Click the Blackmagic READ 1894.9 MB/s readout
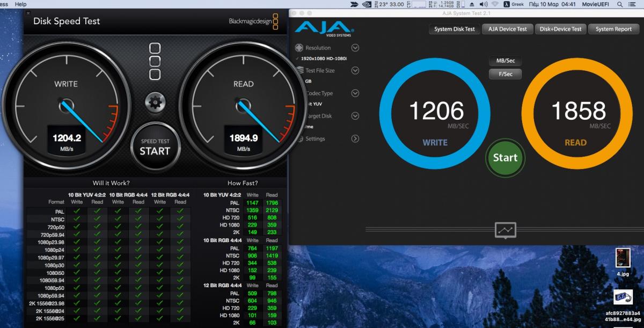Viewport: 644px width, 328px height. 244,141
